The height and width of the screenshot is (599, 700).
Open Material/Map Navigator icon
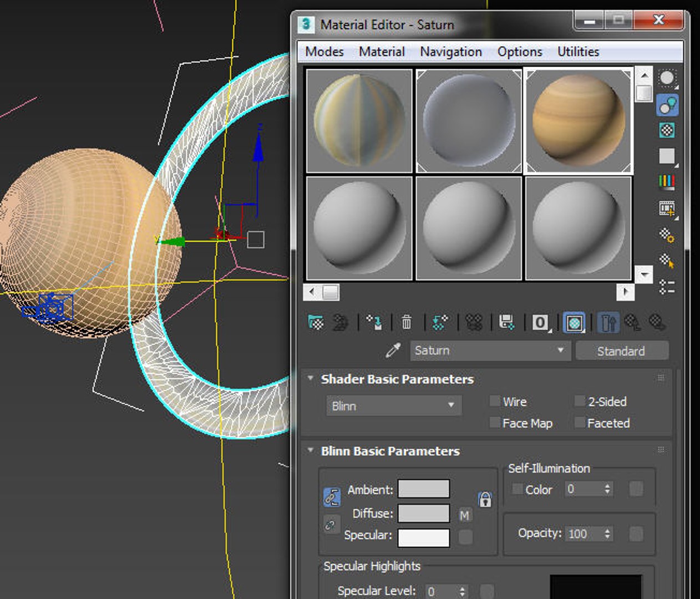click(667, 287)
